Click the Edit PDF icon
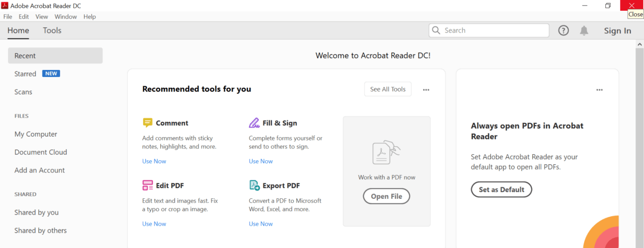This screenshot has height=248, width=644. 148,186
